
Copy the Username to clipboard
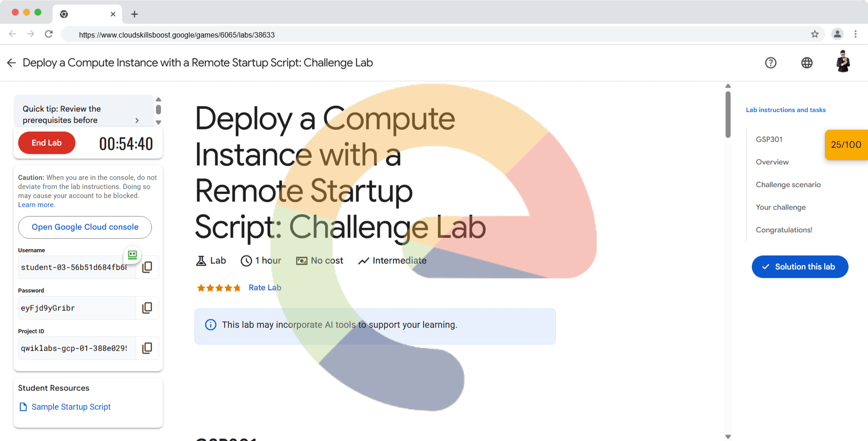click(x=147, y=267)
